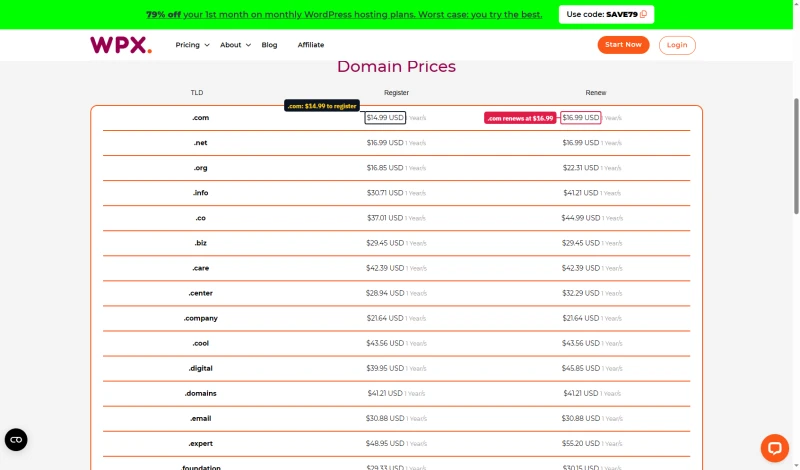Click the .digital register price $39.95 USD
This screenshot has width=800, height=470.
[x=385, y=368]
